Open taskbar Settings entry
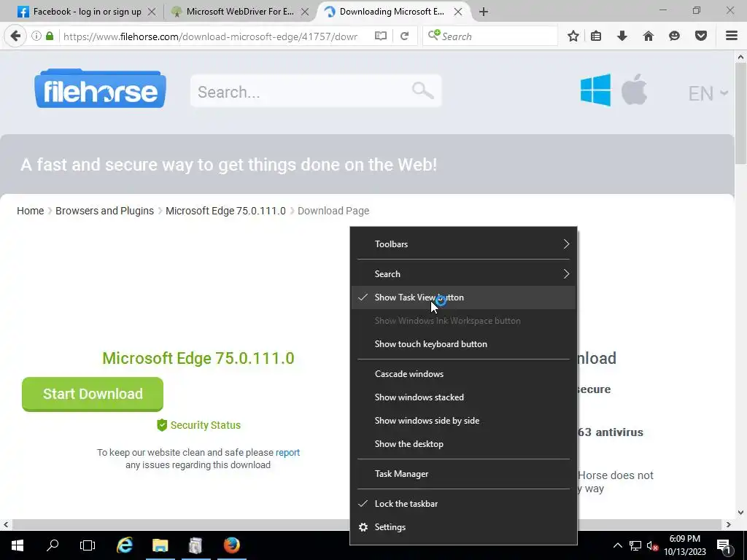The width and height of the screenshot is (747, 560). click(x=463, y=526)
